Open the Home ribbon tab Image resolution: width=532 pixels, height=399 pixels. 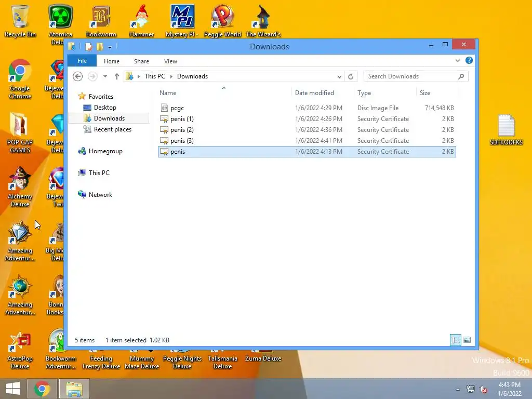pos(112,61)
